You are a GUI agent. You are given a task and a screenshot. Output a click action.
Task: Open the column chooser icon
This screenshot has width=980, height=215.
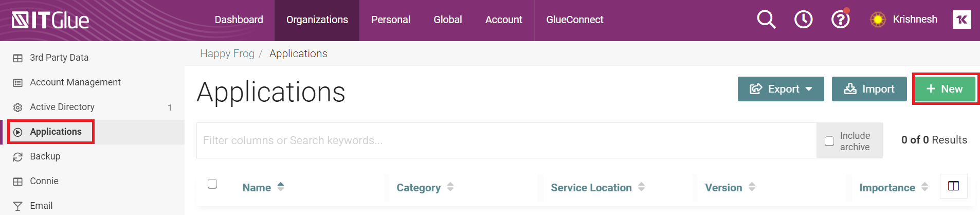pyautogui.click(x=953, y=186)
